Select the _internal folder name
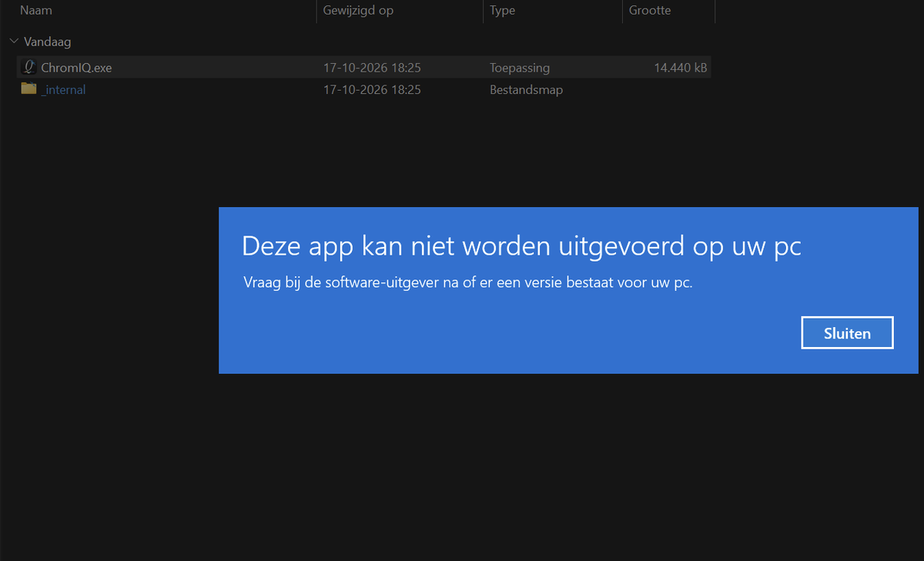The width and height of the screenshot is (924, 561). click(x=63, y=90)
